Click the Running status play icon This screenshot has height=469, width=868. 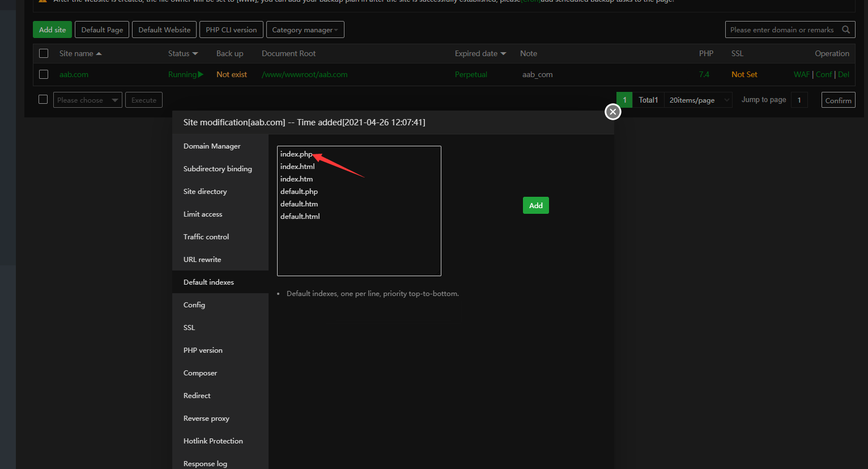pos(201,74)
